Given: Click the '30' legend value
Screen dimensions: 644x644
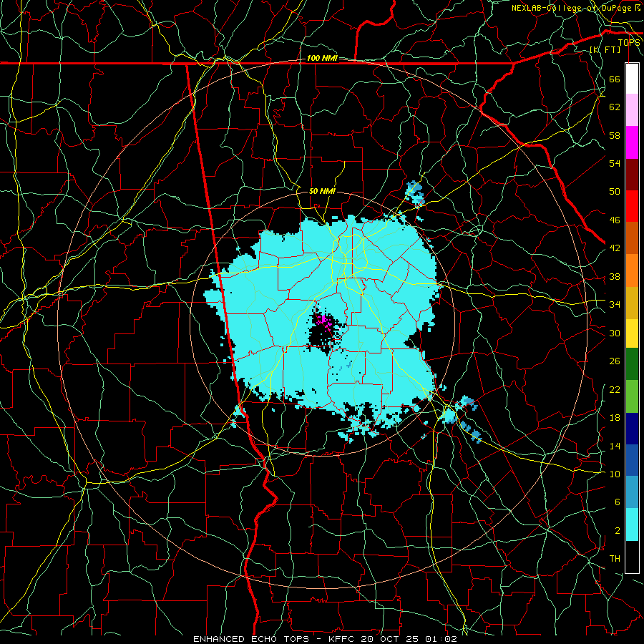Looking at the screenshot, I should click(615, 333).
